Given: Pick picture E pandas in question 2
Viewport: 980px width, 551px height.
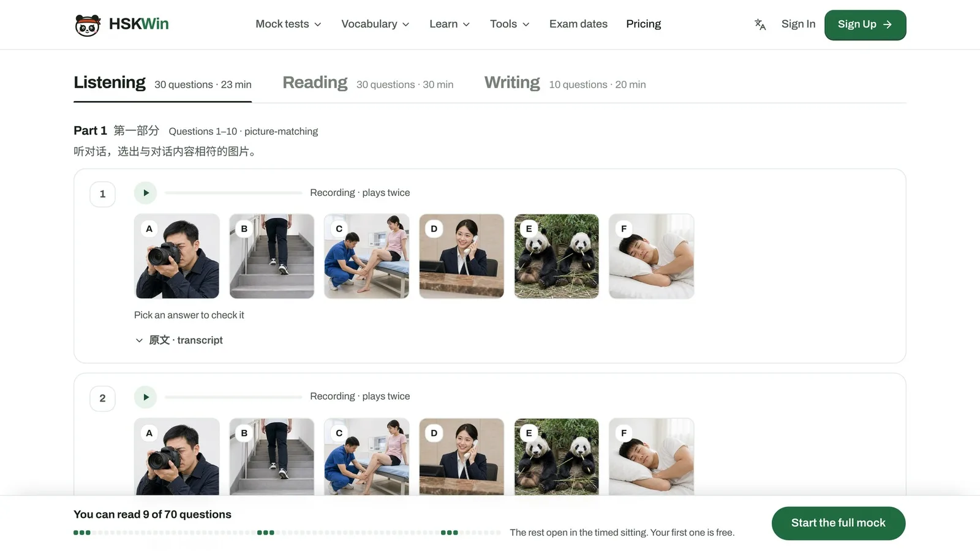Looking at the screenshot, I should [557, 457].
